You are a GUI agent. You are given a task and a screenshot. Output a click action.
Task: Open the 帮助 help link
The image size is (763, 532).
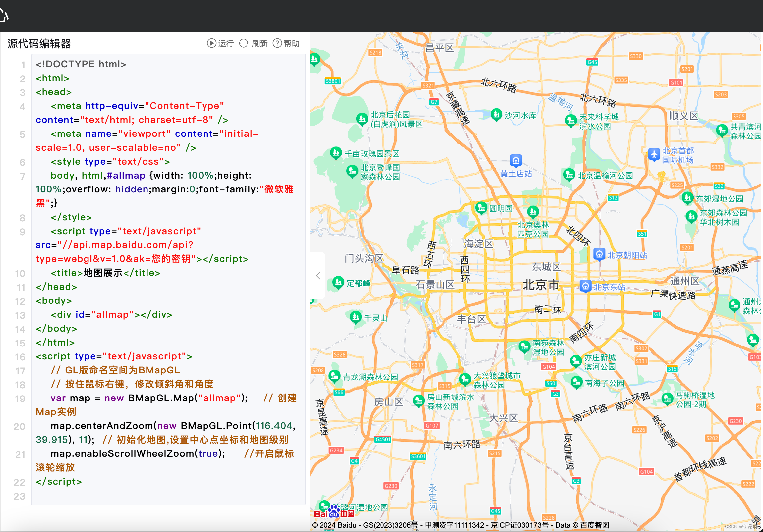[x=286, y=43]
